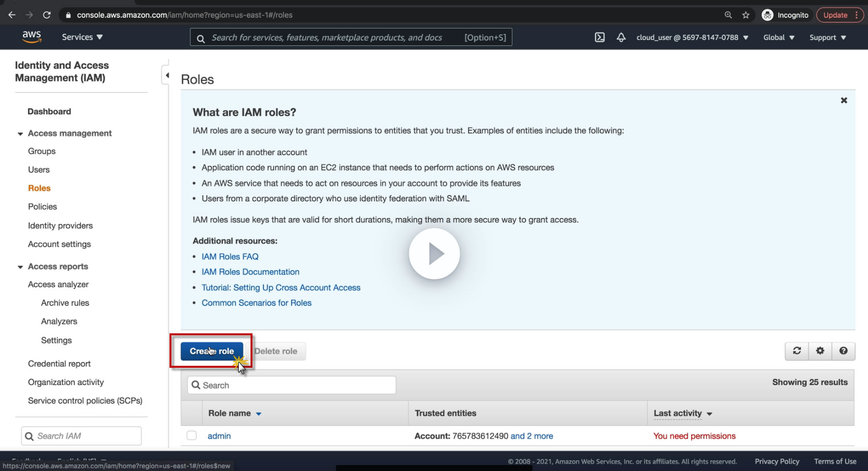Click the roles Search field
Screen dimensions: 868x471
[x=292, y=385]
